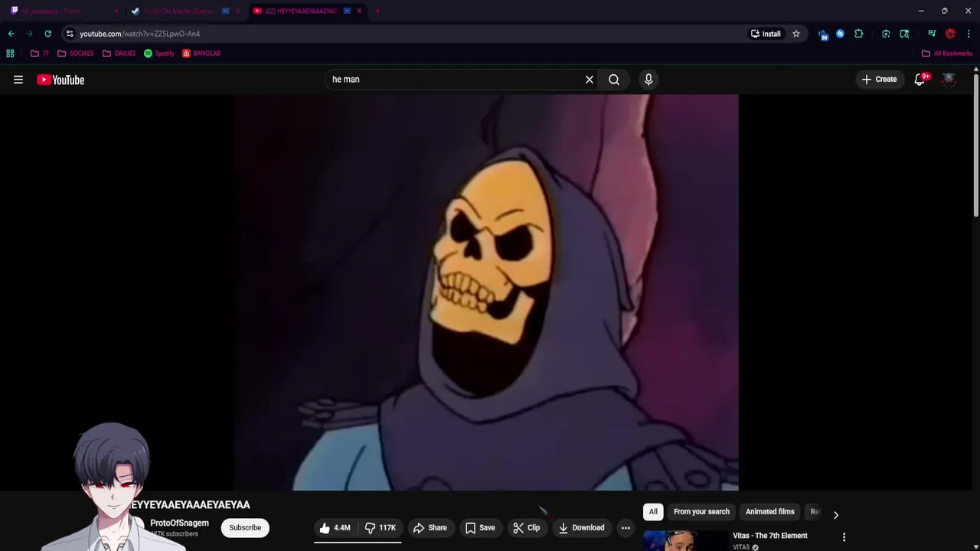Dislike the video with thumbs down
This screenshot has width=980, height=551.
pyautogui.click(x=381, y=528)
